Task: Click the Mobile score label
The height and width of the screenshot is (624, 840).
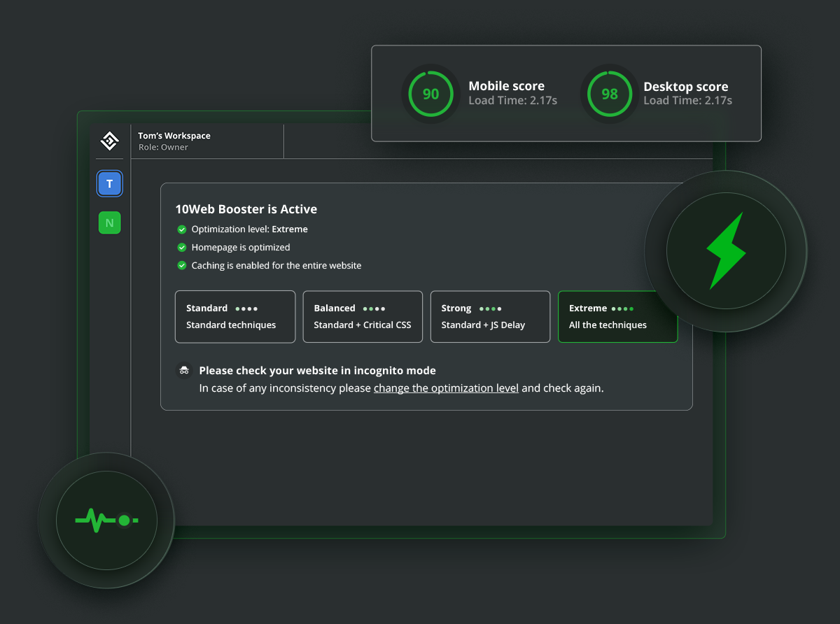Action: (506, 87)
